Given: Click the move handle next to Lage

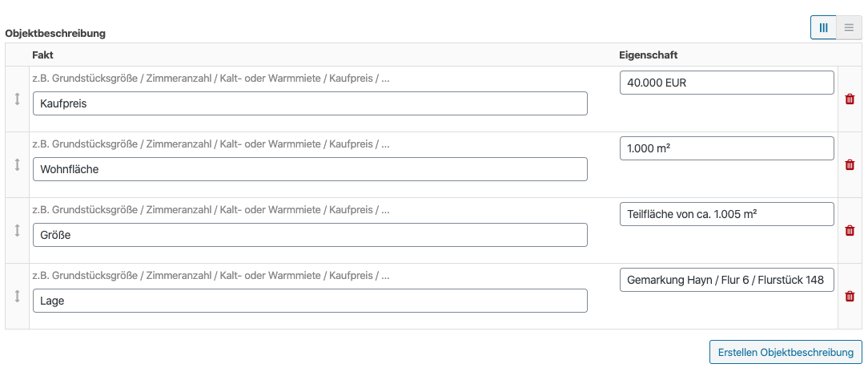Looking at the screenshot, I should click(17, 296).
